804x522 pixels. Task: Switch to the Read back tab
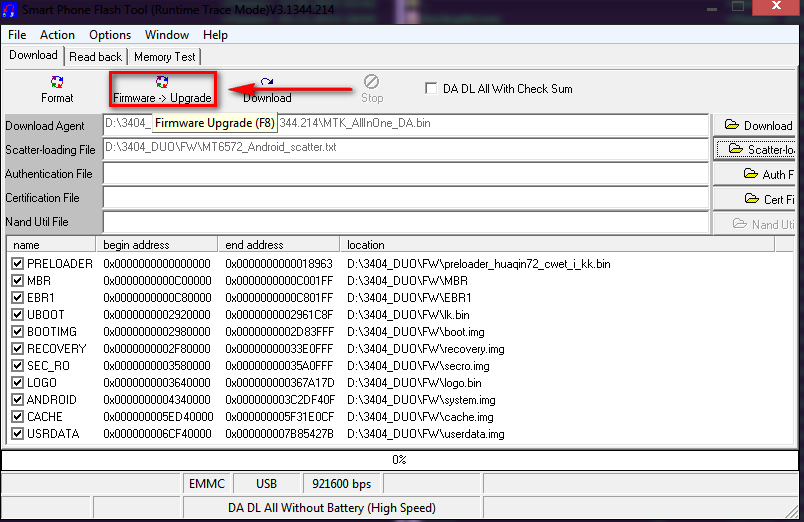click(x=95, y=57)
